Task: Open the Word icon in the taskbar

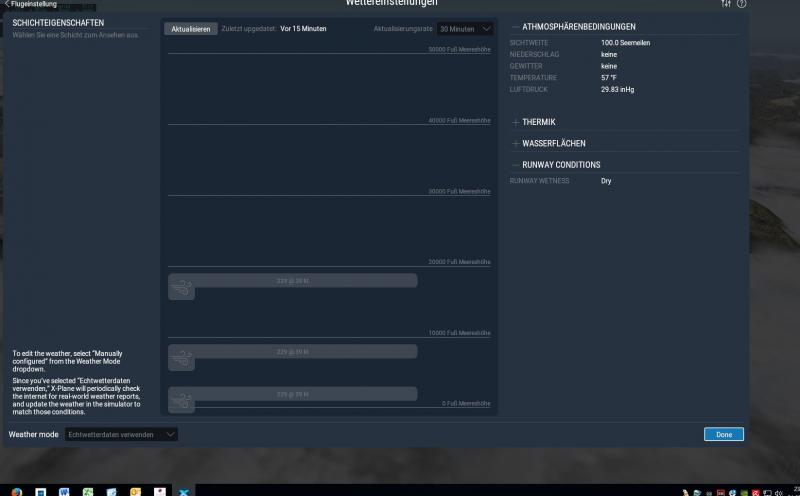Action: click(64, 491)
